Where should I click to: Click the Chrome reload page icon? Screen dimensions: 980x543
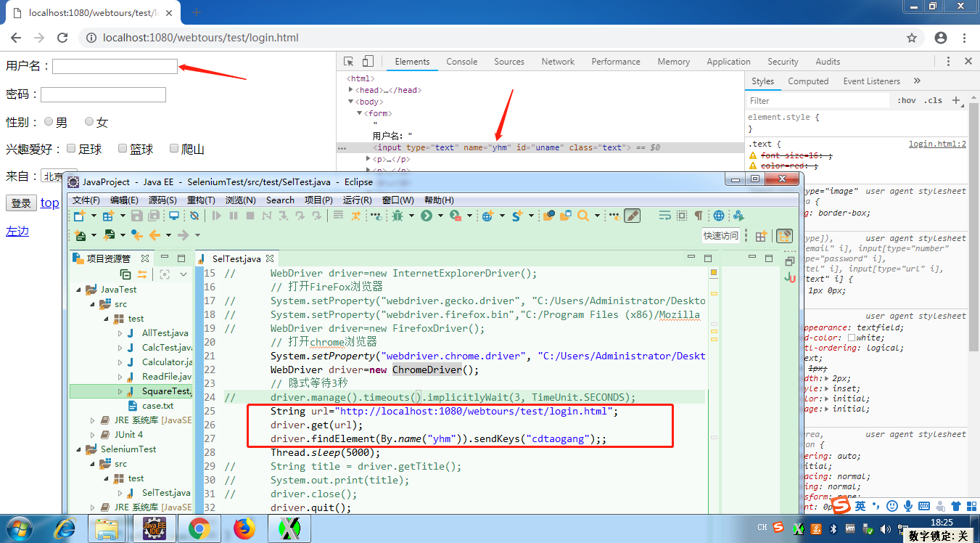[x=62, y=38]
